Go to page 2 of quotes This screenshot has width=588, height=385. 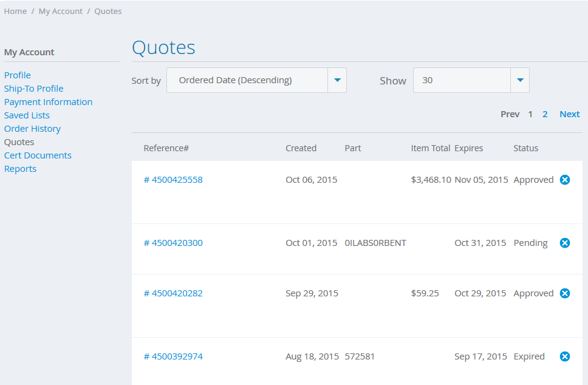click(545, 114)
